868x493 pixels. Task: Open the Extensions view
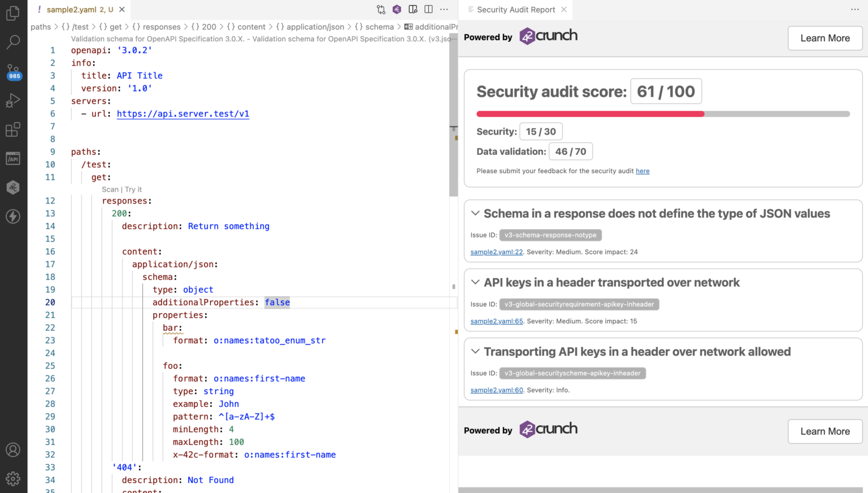click(13, 129)
